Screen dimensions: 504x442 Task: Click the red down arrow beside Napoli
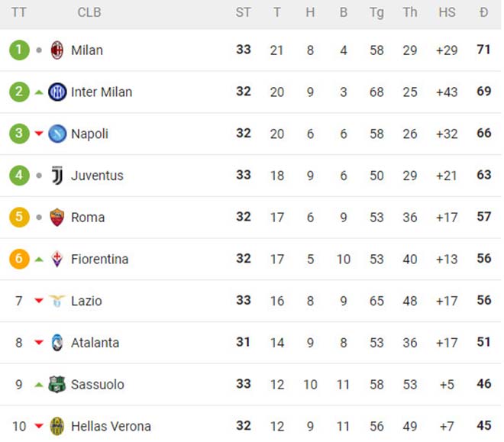pos(39,134)
